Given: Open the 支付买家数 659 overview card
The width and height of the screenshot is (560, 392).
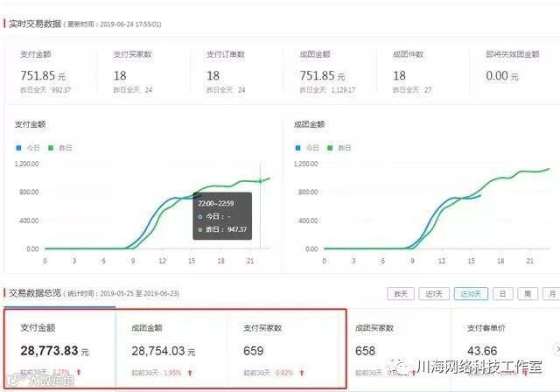Looking at the screenshot, I should [283, 348].
